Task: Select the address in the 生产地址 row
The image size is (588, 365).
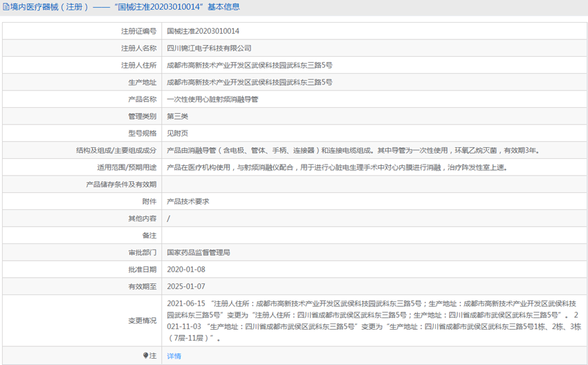Action: coord(249,82)
